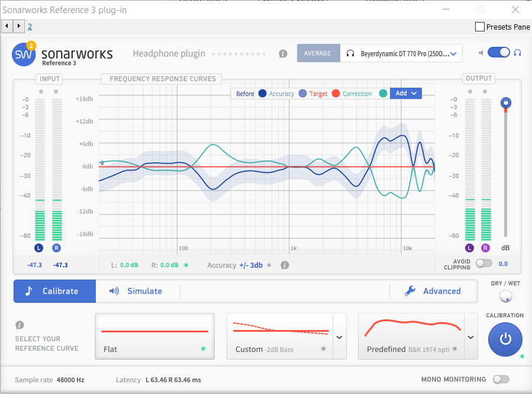Screen dimensions: 532x394
Task: Click the Accuracy +/- 3db value
Action: click(251, 265)
